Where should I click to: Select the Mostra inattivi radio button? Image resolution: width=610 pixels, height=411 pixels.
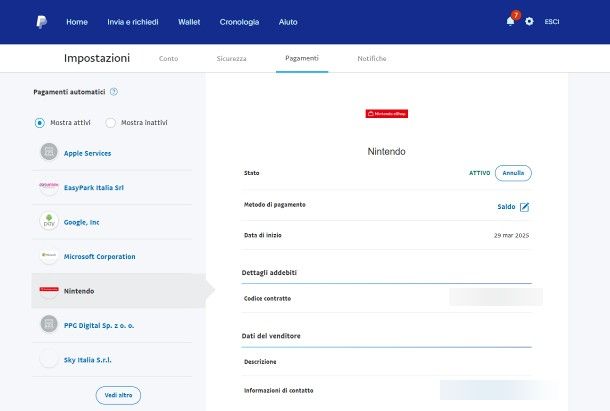point(110,123)
